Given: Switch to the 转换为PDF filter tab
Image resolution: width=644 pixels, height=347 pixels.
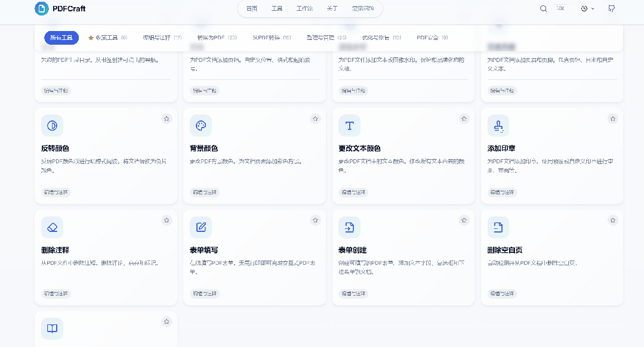Looking at the screenshot, I should click(217, 38).
